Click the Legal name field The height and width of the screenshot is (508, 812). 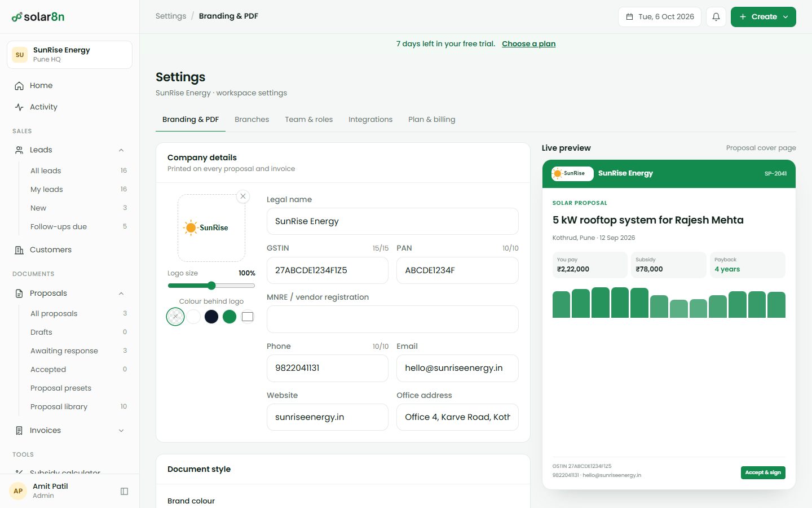pyautogui.click(x=392, y=221)
